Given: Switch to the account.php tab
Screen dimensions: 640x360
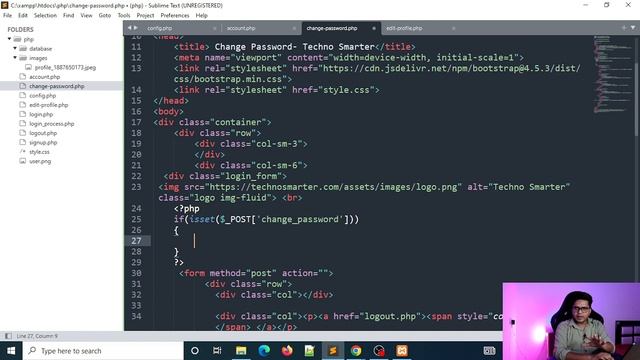Looking at the screenshot, I should [241, 28].
